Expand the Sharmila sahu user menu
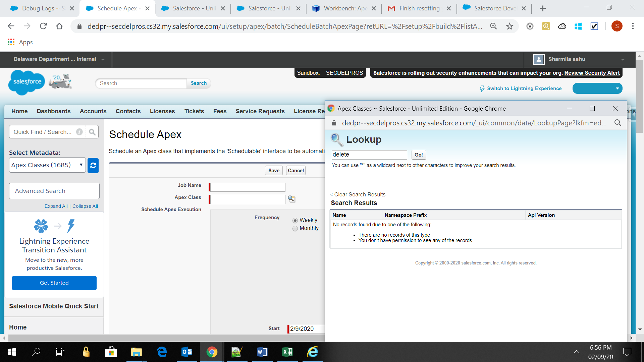644x362 pixels. (x=623, y=60)
